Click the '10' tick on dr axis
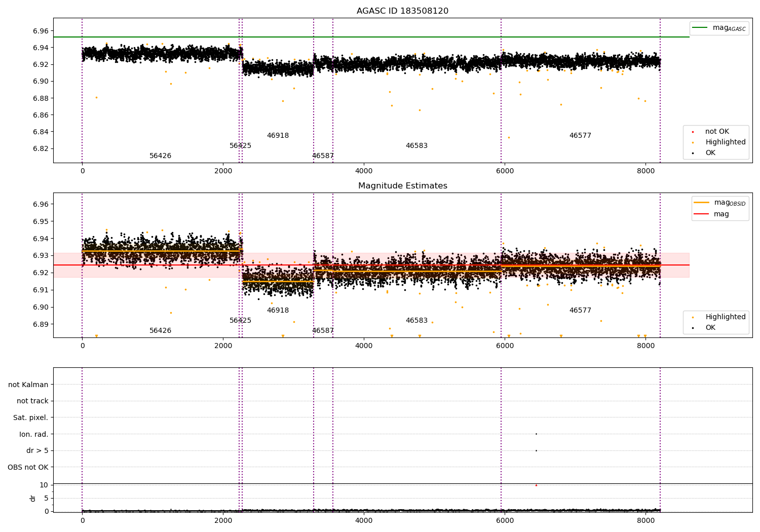The width and height of the screenshot is (760, 532). click(x=44, y=485)
